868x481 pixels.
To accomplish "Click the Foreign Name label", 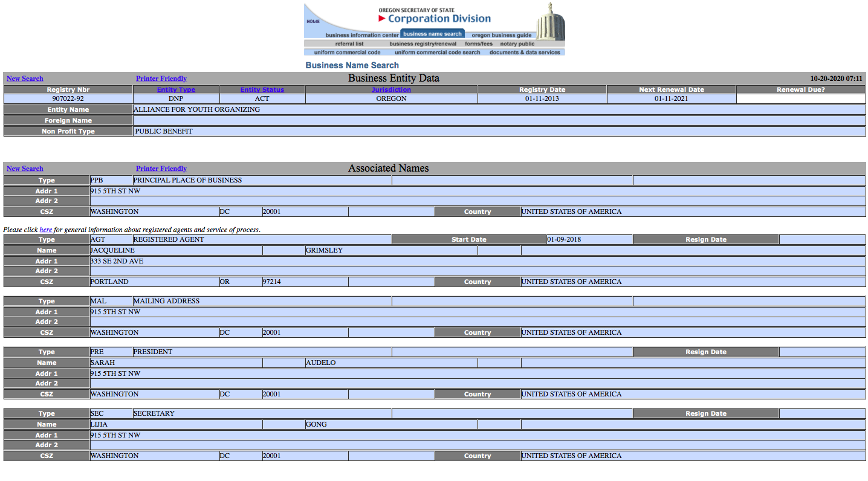I will pyautogui.click(x=68, y=120).
